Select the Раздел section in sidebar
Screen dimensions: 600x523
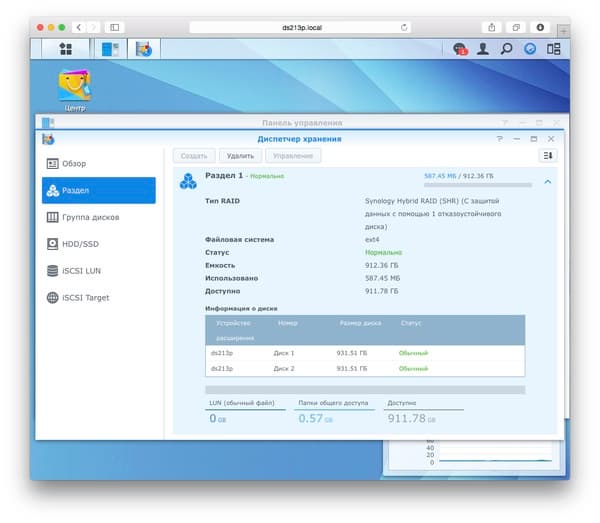coord(99,190)
